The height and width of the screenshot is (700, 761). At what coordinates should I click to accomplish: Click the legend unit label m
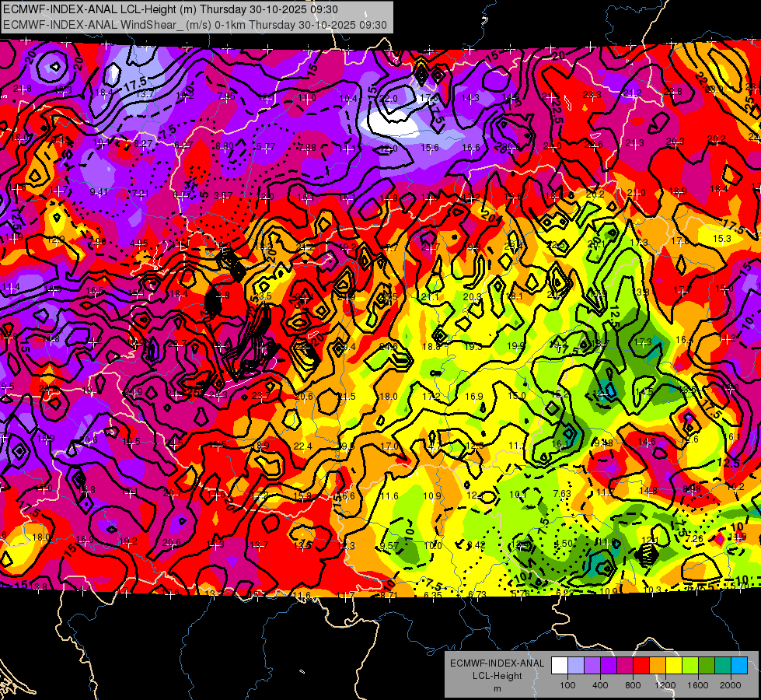point(497,688)
